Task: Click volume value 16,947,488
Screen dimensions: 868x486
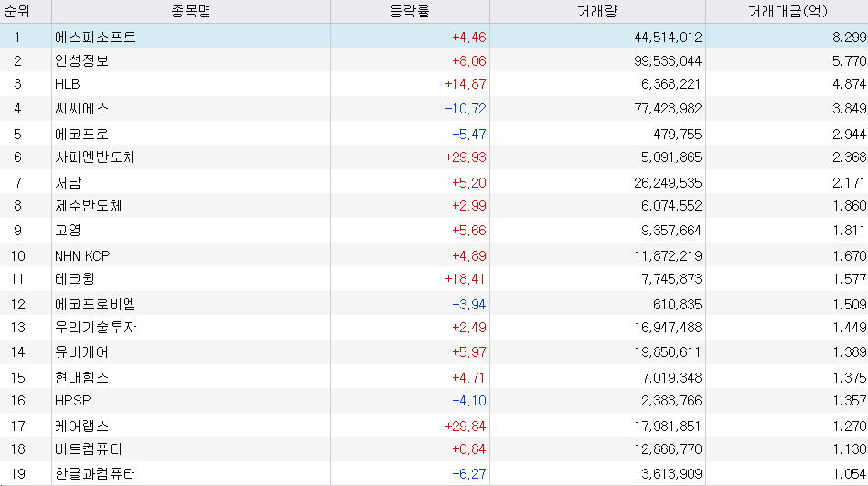Action: (668, 328)
